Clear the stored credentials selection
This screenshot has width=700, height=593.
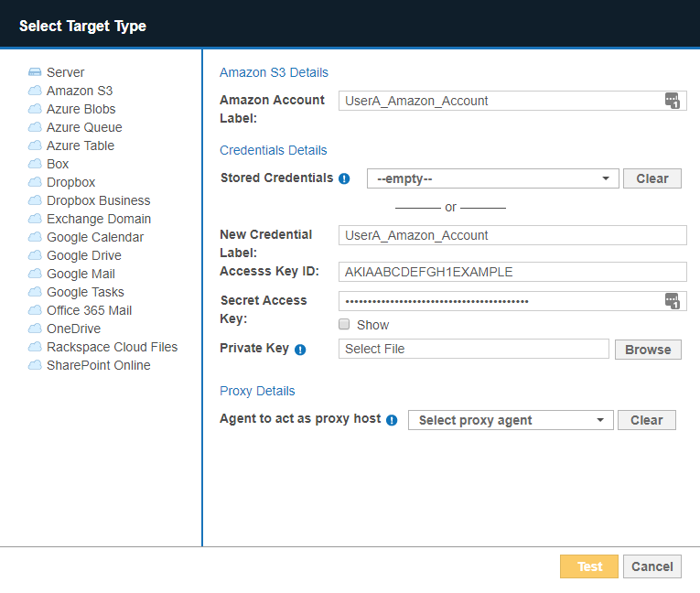(652, 178)
